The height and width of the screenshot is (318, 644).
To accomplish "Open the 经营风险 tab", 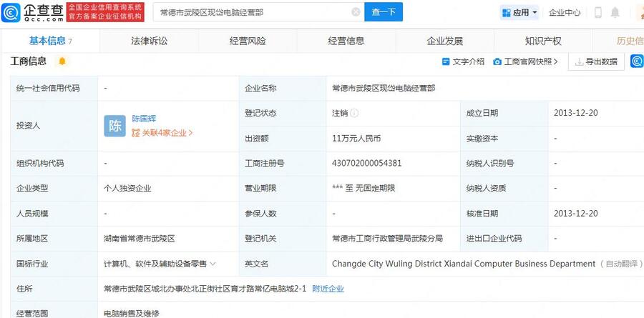I will [x=248, y=41].
